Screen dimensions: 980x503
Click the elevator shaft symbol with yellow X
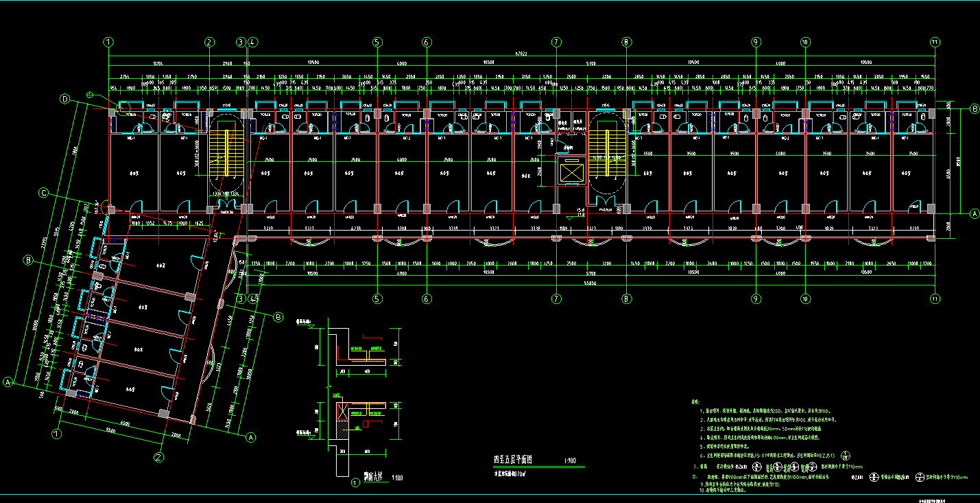tap(570, 171)
